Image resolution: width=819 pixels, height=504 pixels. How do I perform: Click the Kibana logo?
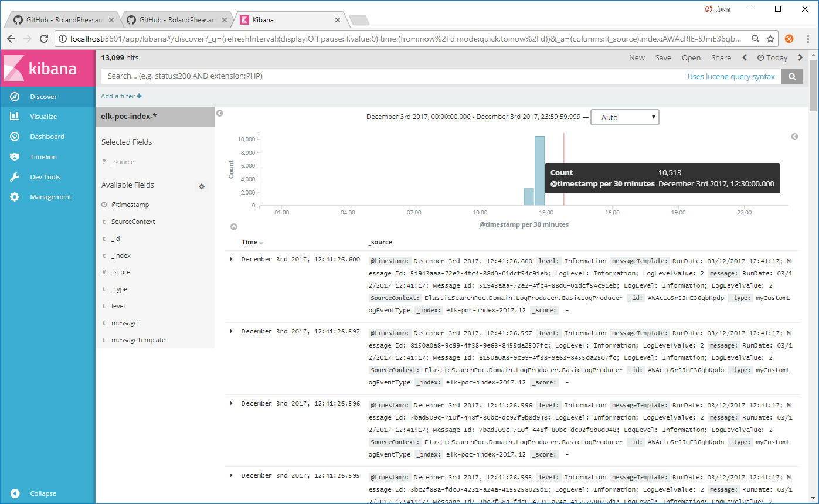point(47,68)
